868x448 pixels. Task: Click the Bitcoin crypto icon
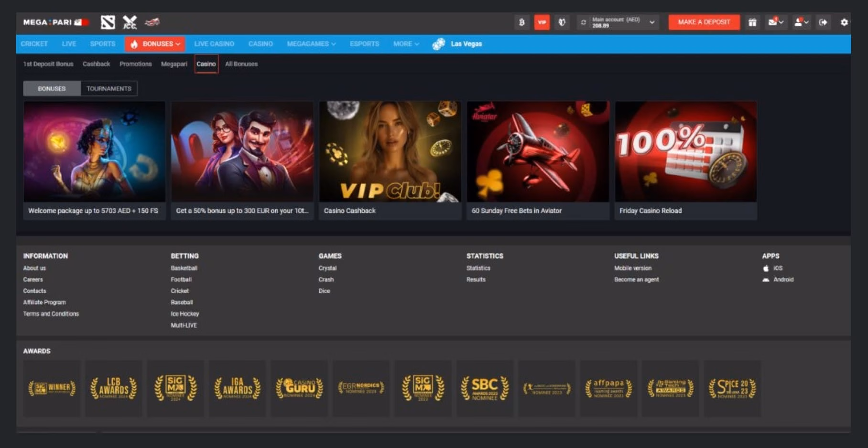point(521,22)
